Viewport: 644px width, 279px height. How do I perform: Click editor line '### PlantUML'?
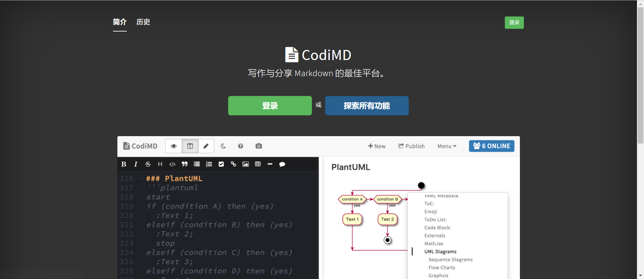174,179
